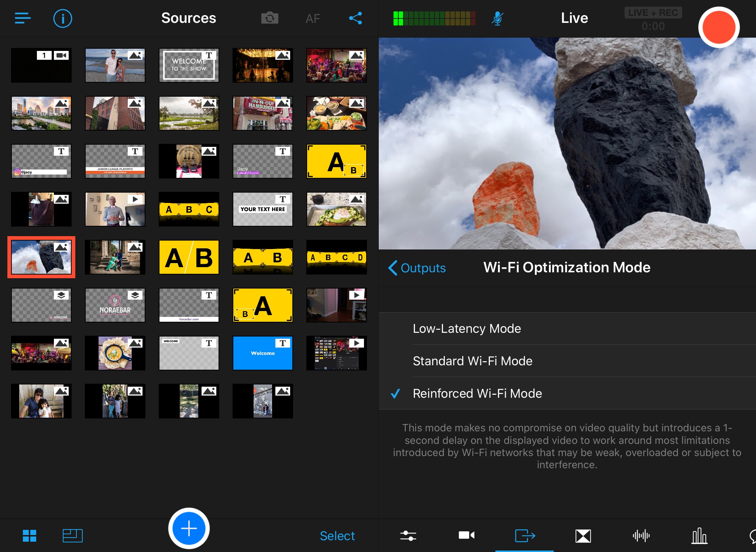Toggle the AF autofocus button

pos(313,18)
